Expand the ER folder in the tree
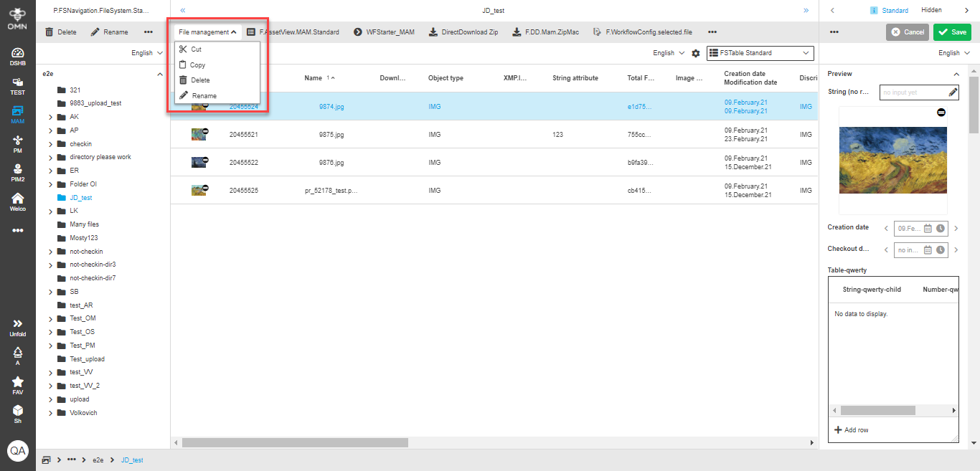Viewport: 980px width, 471px height. [50, 170]
